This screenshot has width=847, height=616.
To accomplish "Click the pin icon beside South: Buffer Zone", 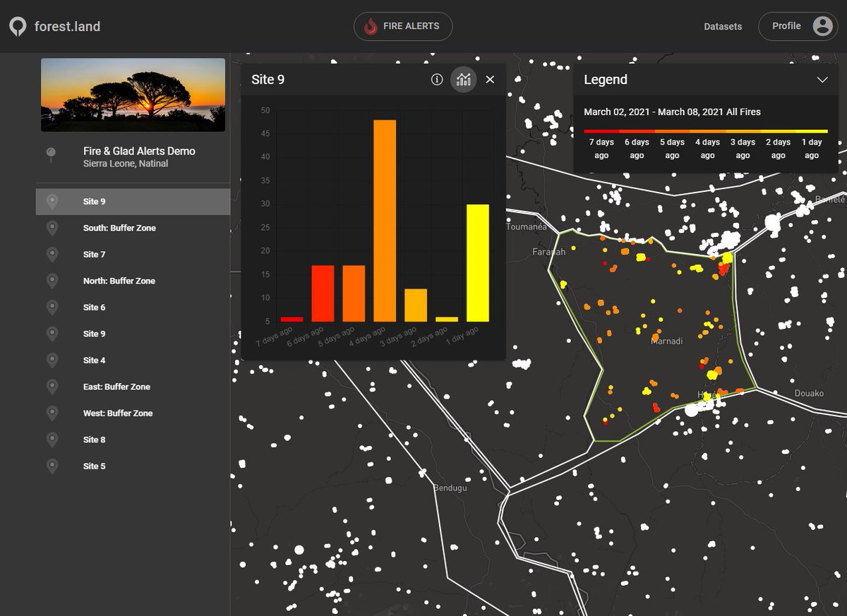I will point(52,228).
